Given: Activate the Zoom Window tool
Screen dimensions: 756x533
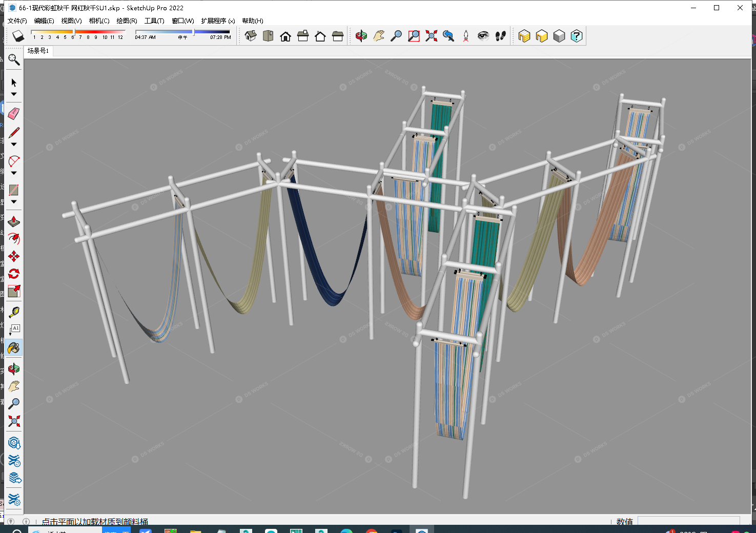Looking at the screenshot, I should point(414,36).
